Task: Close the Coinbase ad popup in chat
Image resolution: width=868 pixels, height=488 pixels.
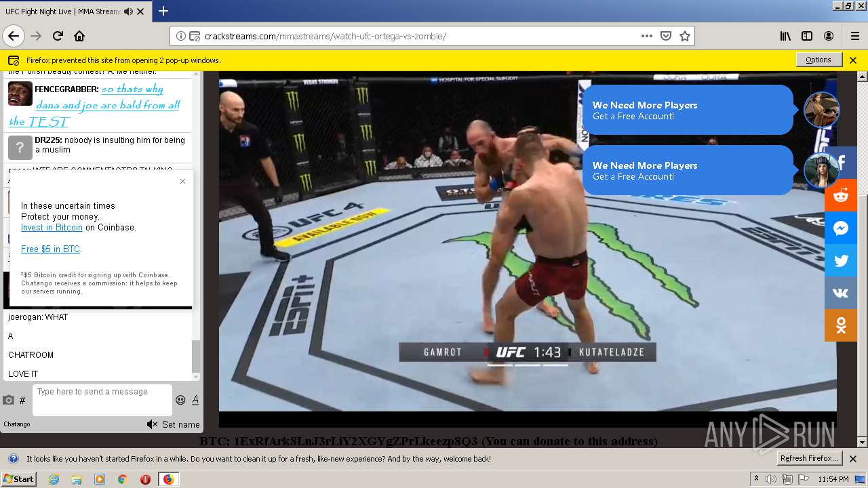Action: tap(182, 181)
